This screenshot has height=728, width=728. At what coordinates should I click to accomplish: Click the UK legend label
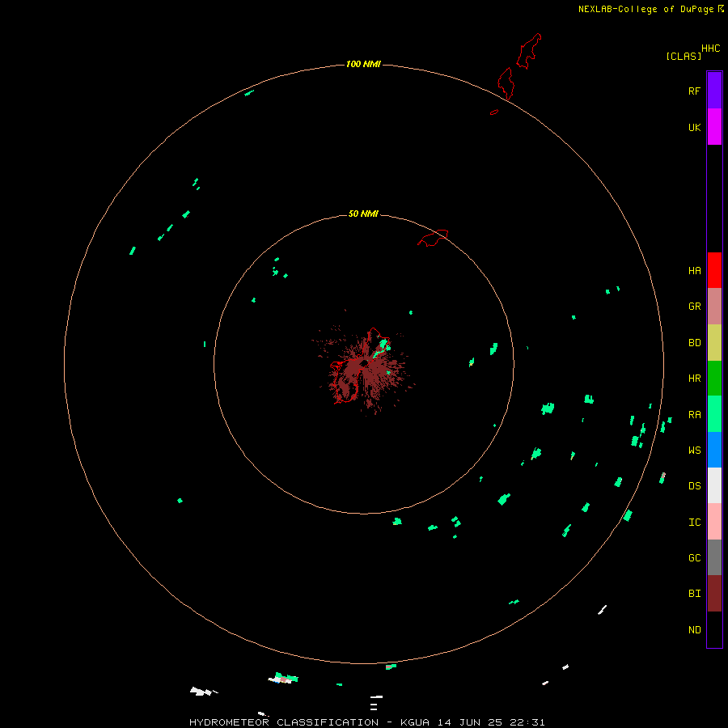tap(694, 127)
